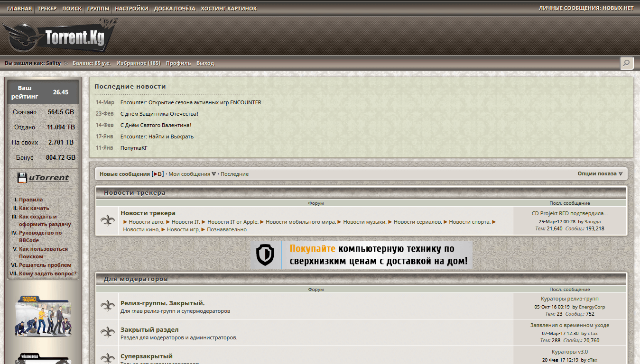Click the Реальные пацаны poster thumbnail

coord(43,316)
